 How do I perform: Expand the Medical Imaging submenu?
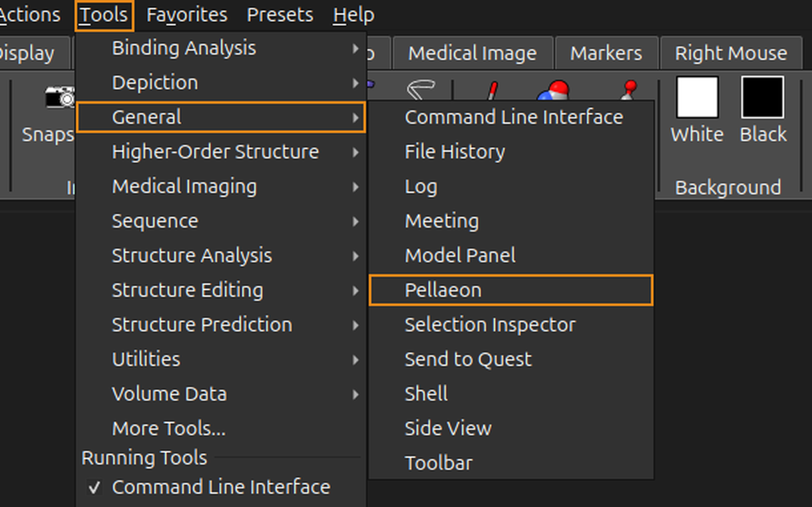coord(221,186)
